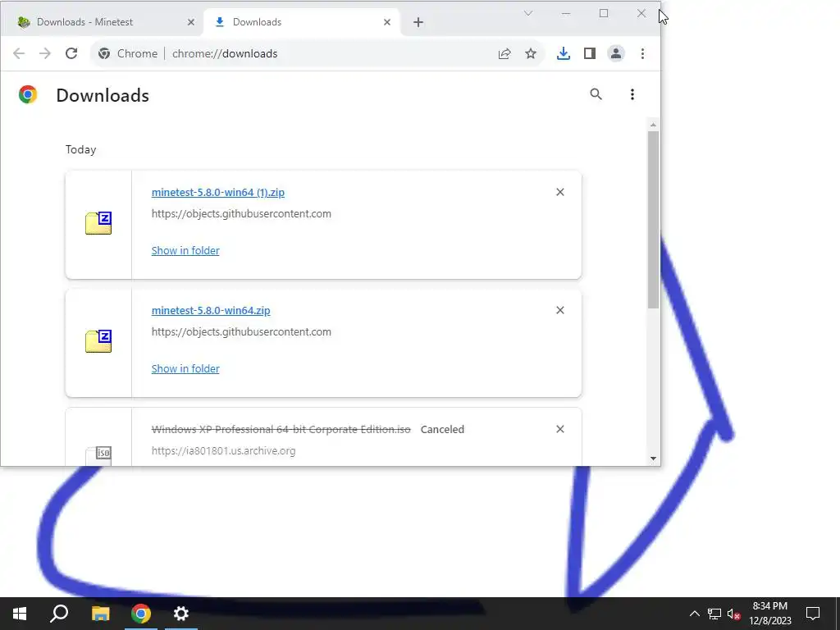Select the chrome Downloads tab
The width and height of the screenshot is (840, 630).
coord(300,22)
